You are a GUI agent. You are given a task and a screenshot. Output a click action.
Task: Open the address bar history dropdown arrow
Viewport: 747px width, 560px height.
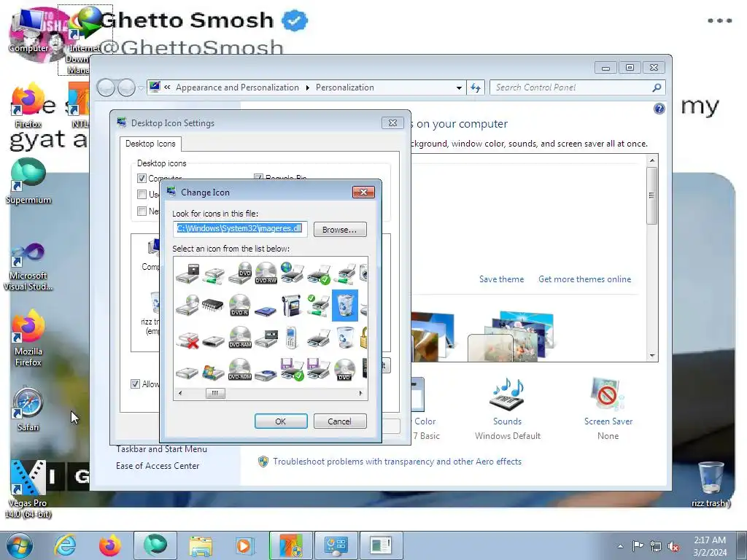(x=459, y=87)
